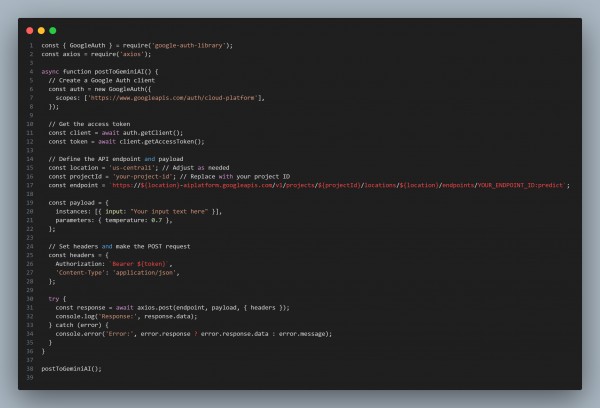Click the 'const payload = {' line

tap(78, 203)
